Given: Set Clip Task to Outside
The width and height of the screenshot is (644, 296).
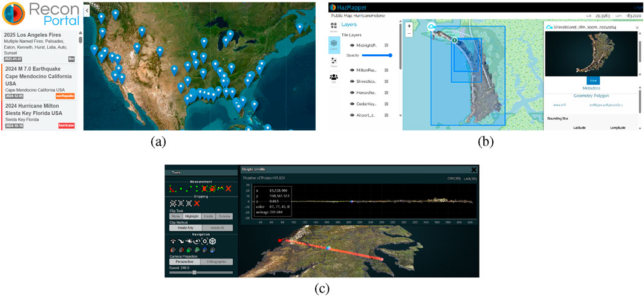Looking at the screenshot, I should [x=224, y=216].
